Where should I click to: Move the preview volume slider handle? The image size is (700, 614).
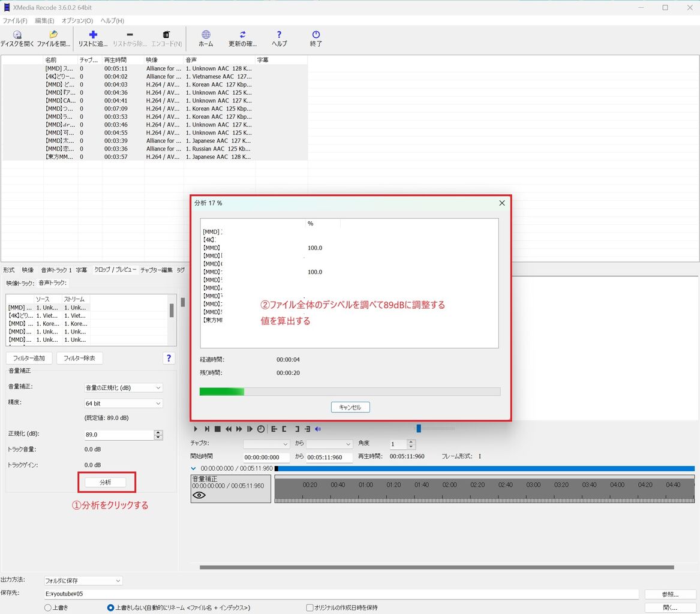coord(419,428)
